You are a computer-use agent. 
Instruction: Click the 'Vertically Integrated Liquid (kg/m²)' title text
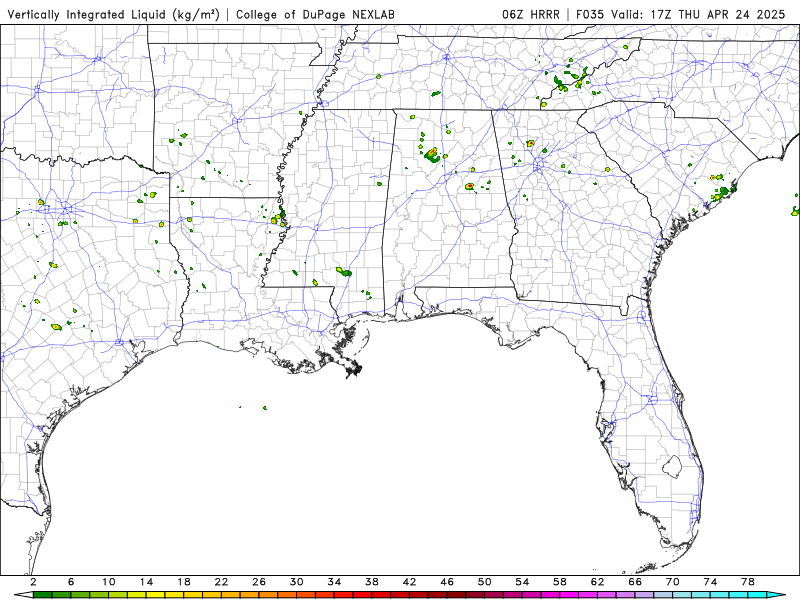[x=113, y=15]
